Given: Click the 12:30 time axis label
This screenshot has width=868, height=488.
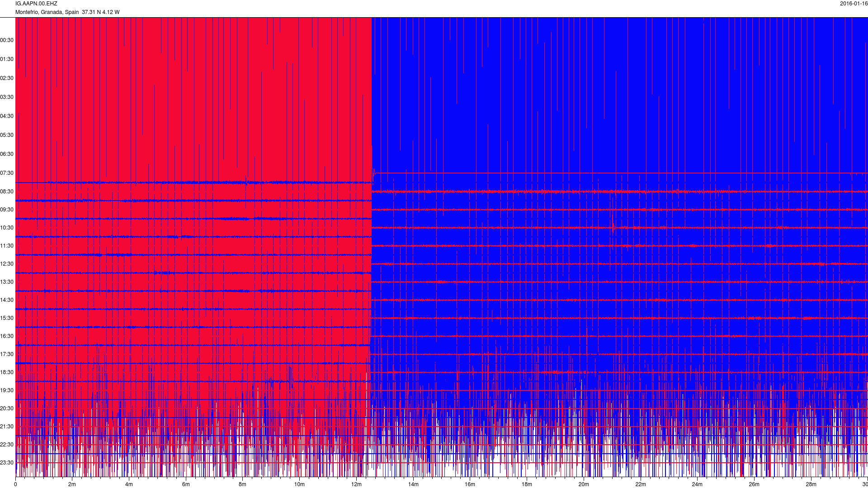Looking at the screenshot, I should pos(7,264).
